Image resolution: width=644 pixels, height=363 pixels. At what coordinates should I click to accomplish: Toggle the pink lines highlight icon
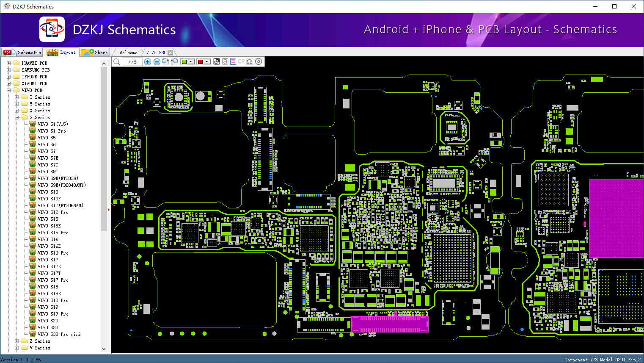(233, 61)
